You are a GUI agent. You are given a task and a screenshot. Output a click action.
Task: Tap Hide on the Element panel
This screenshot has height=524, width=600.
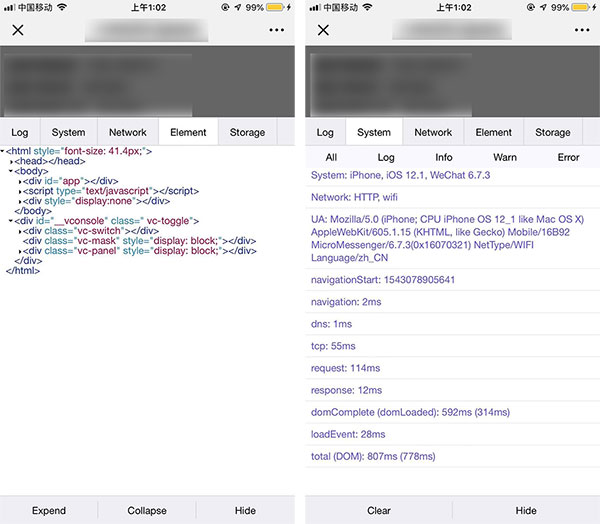click(x=245, y=511)
